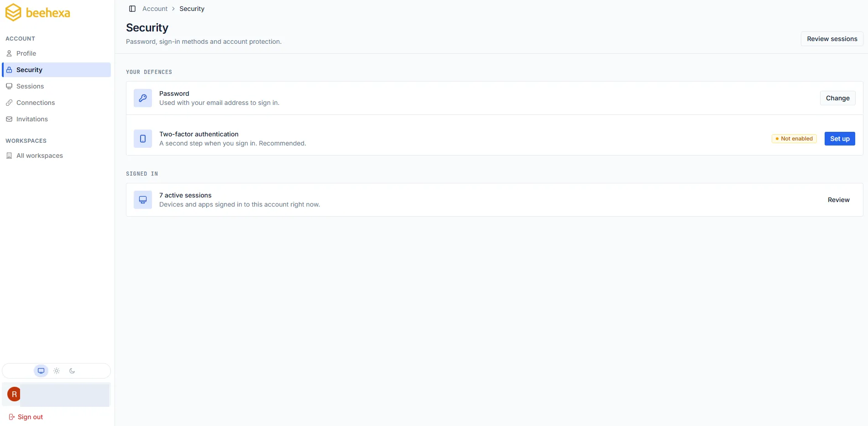The height and width of the screenshot is (426, 868).
Task: Click Account in the breadcrumb
Action: [155, 9]
